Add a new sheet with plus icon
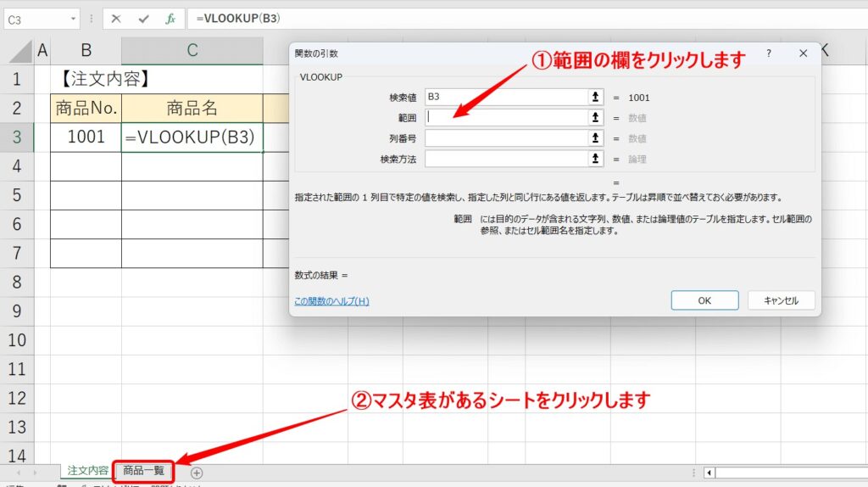The width and height of the screenshot is (868, 487). 197,473
